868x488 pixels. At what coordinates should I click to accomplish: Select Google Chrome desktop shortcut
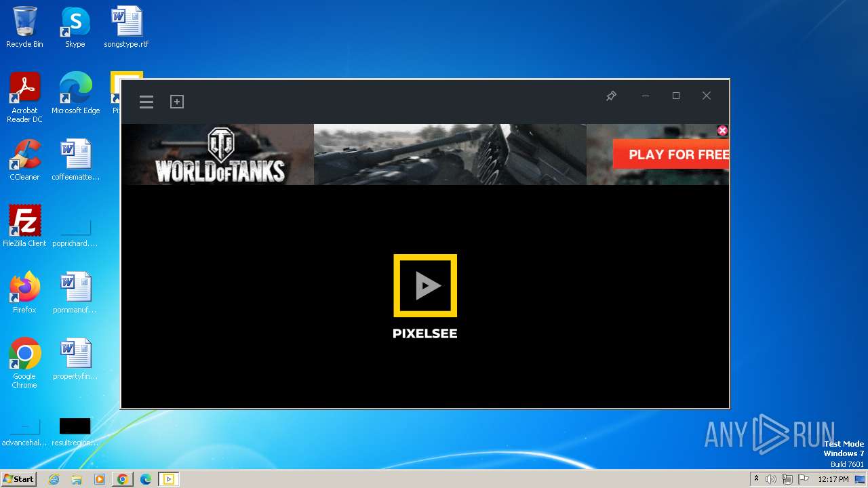coord(24,363)
